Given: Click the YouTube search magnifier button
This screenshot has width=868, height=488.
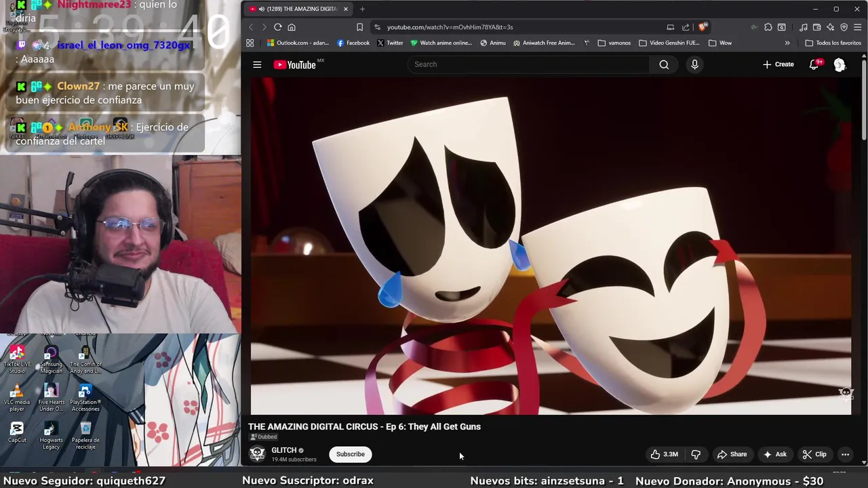Looking at the screenshot, I should (x=664, y=64).
